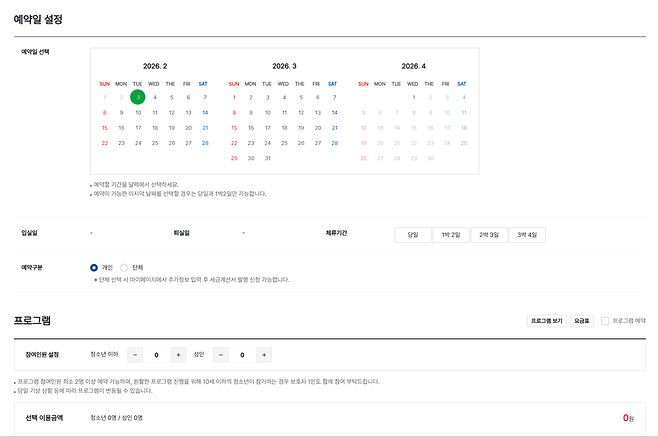Click the plus button for 청소년 이하
The image size is (658, 437).
click(178, 354)
